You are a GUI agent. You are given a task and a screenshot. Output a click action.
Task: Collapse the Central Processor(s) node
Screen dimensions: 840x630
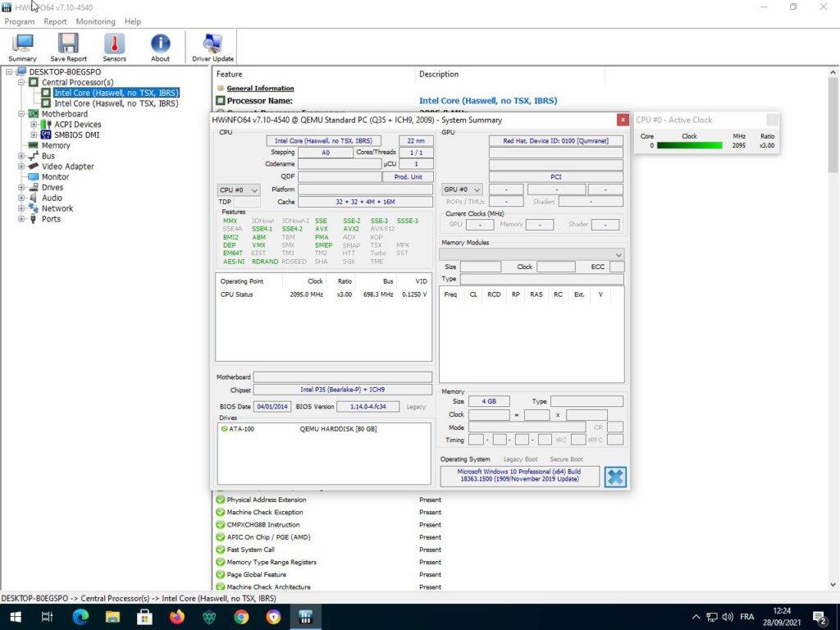[x=21, y=83]
